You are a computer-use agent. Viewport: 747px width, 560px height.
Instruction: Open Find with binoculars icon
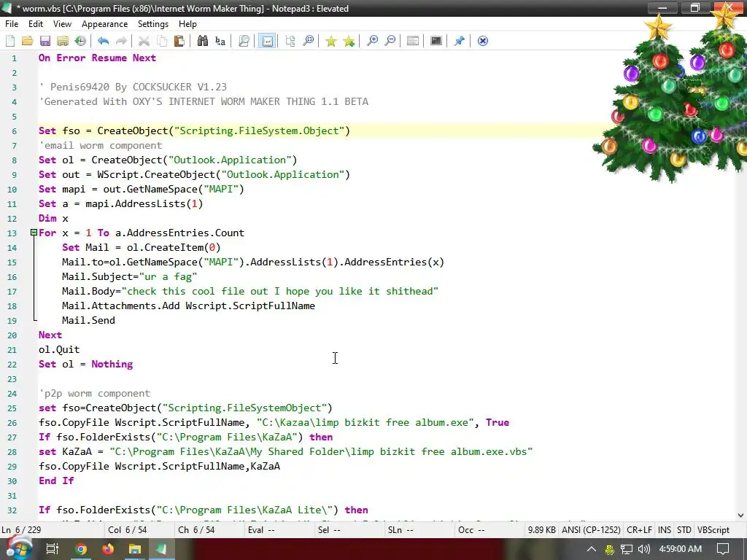coord(203,41)
